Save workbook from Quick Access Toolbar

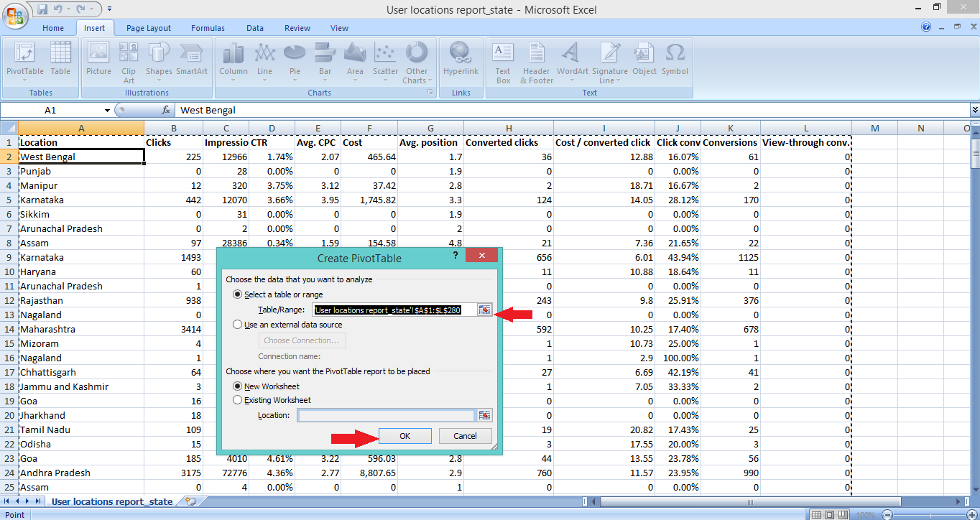click(x=42, y=9)
